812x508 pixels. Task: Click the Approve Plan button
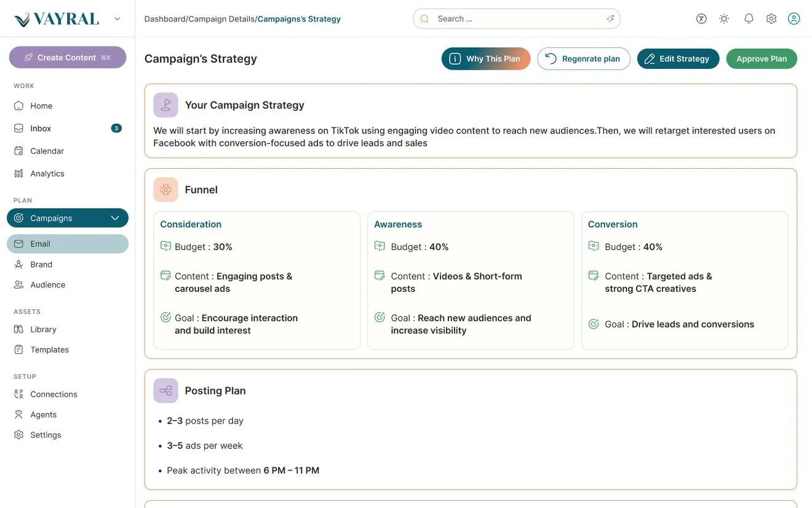pos(762,58)
